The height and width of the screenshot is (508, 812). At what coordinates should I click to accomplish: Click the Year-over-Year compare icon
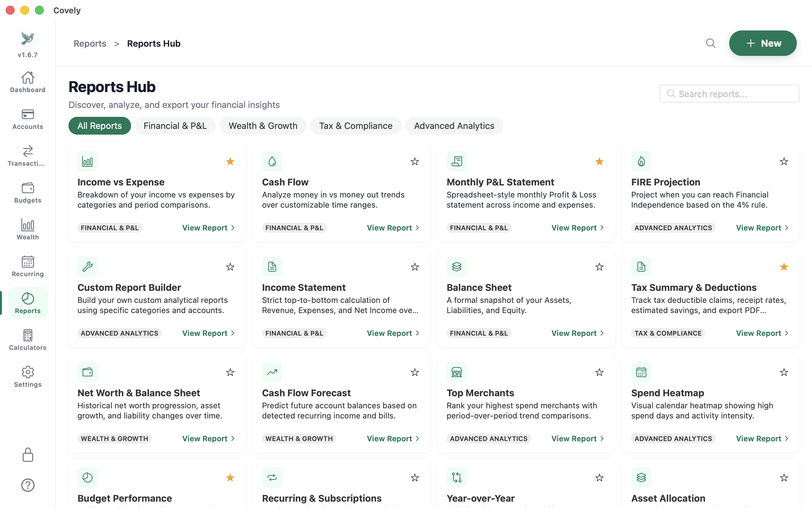pos(457,478)
